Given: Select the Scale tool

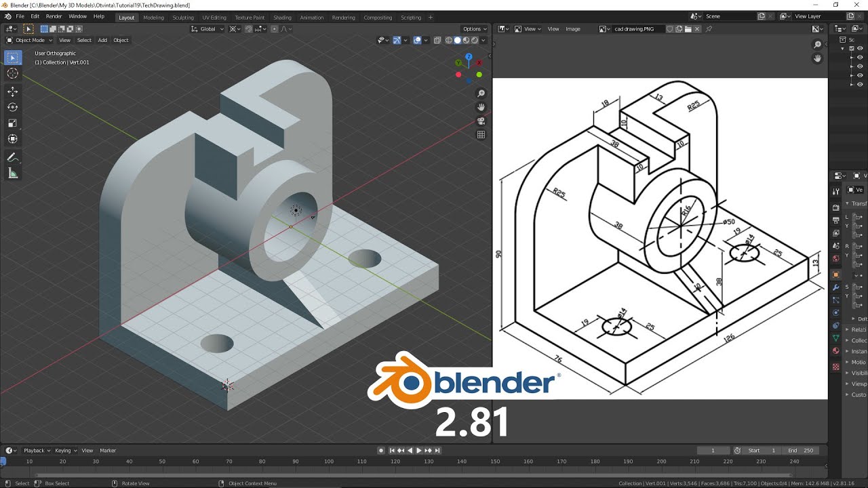Looking at the screenshot, I should [12, 123].
